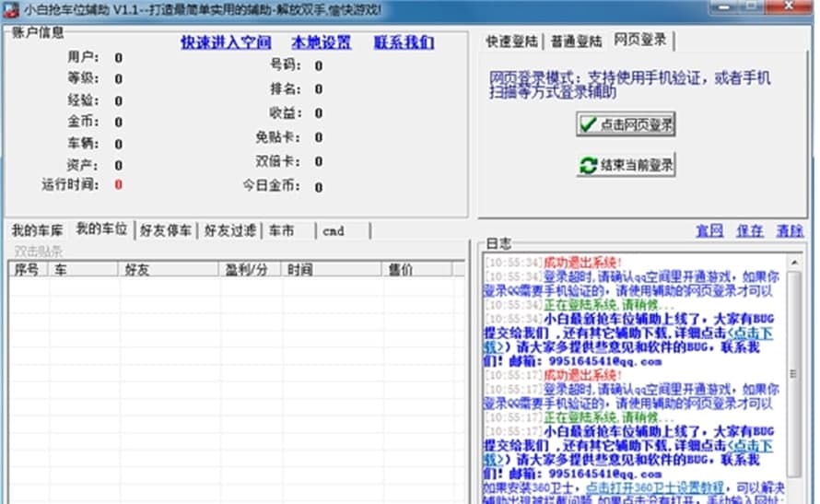The image size is (820, 504).
Task: Click the 盈利/分 column header
Action: (x=250, y=269)
